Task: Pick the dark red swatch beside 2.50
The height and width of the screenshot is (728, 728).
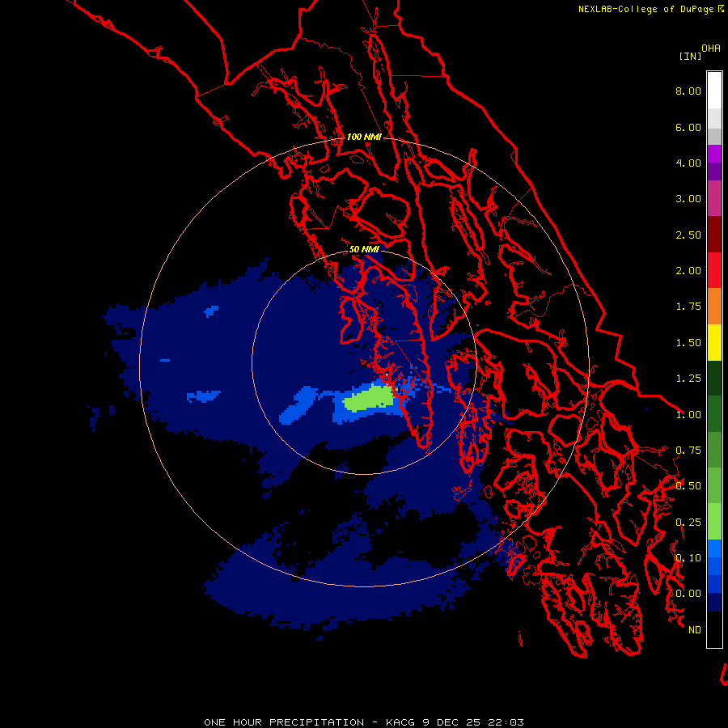Action: (x=714, y=235)
